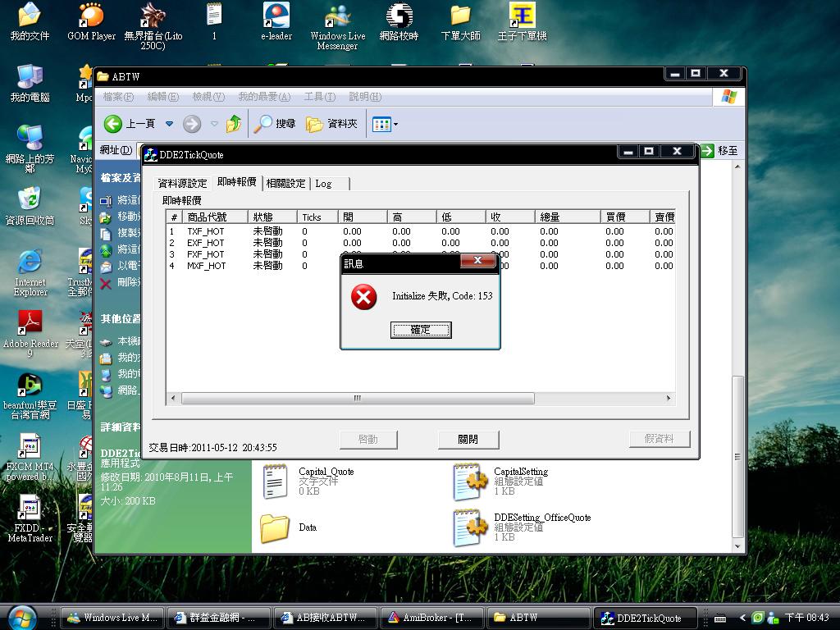
Task: Click the Forward arrow in ABTW explorer
Action: 192,124
